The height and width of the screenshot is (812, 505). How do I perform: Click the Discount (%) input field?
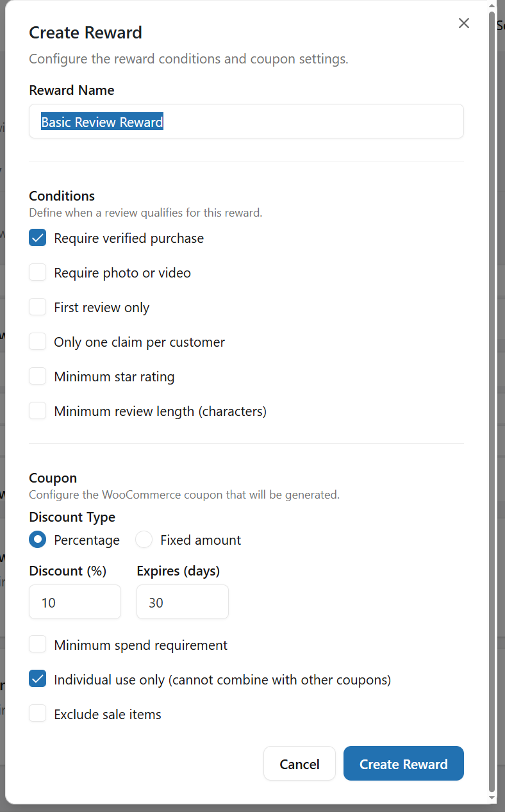(75, 602)
